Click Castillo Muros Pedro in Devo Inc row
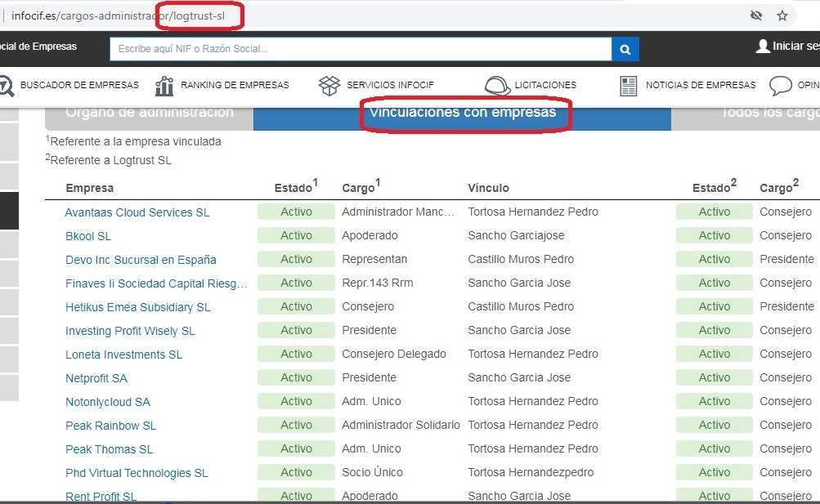 pos(521,259)
